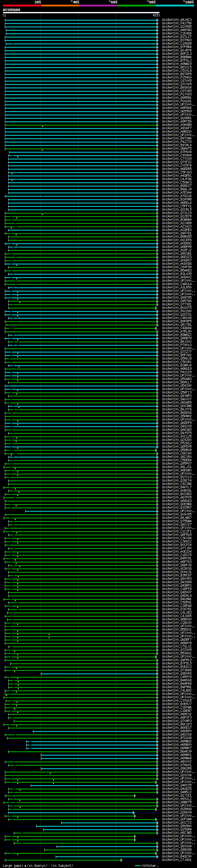This screenshot has width=197, height=868.
Task: Click the UniRef100_P17093 label
Action: [x=176, y=94]
